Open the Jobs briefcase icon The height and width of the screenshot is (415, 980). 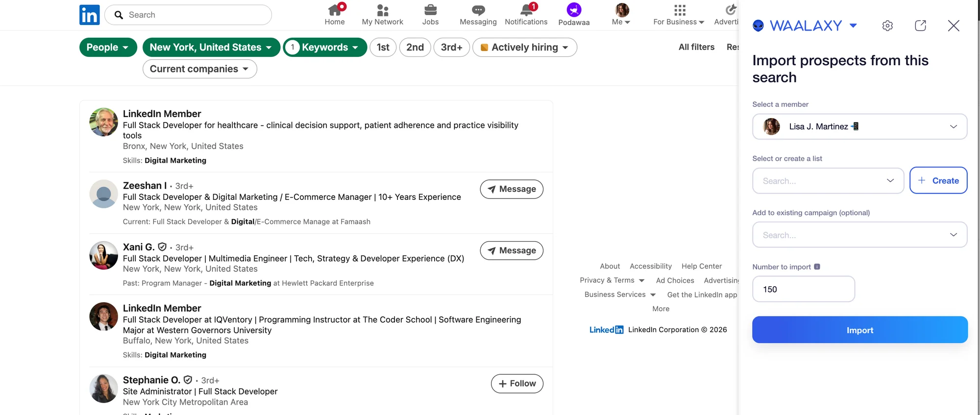tap(430, 15)
